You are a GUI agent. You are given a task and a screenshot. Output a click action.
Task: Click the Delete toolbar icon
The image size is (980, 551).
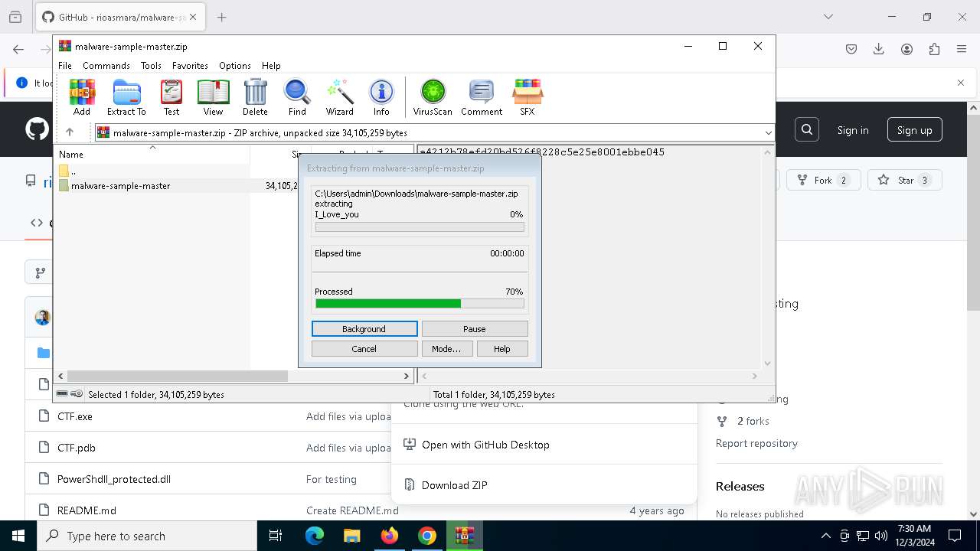click(255, 97)
